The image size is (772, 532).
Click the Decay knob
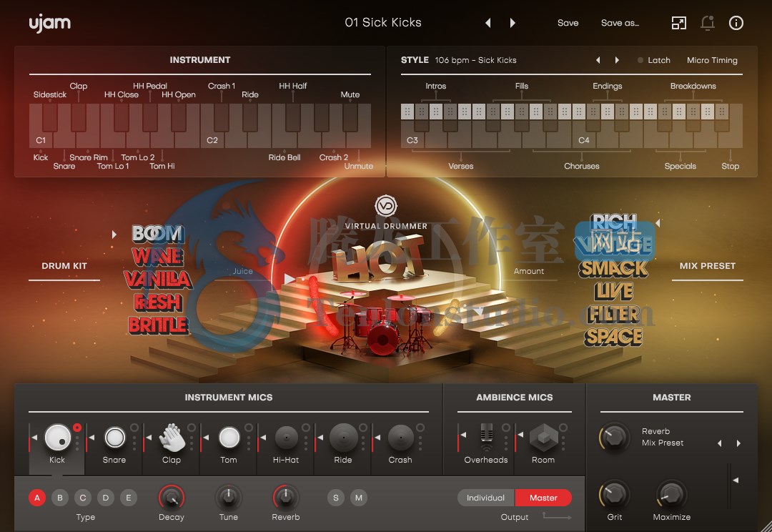172,498
